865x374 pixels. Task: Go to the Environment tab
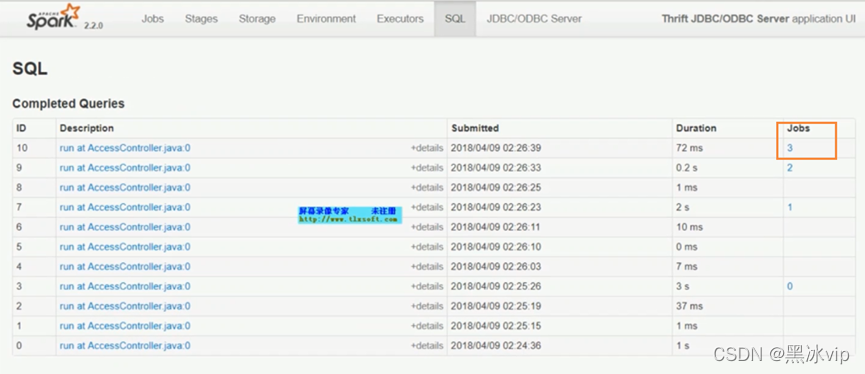pyautogui.click(x=326, y=19)
